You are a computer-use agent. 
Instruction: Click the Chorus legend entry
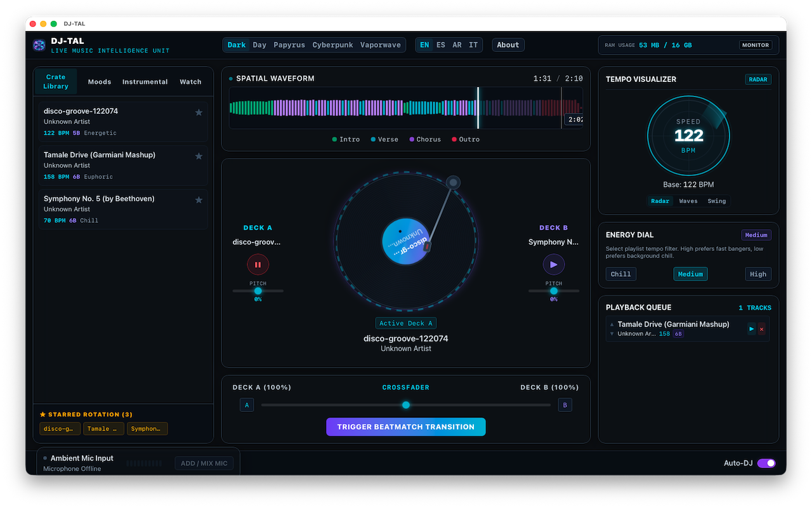coord(425,139)
